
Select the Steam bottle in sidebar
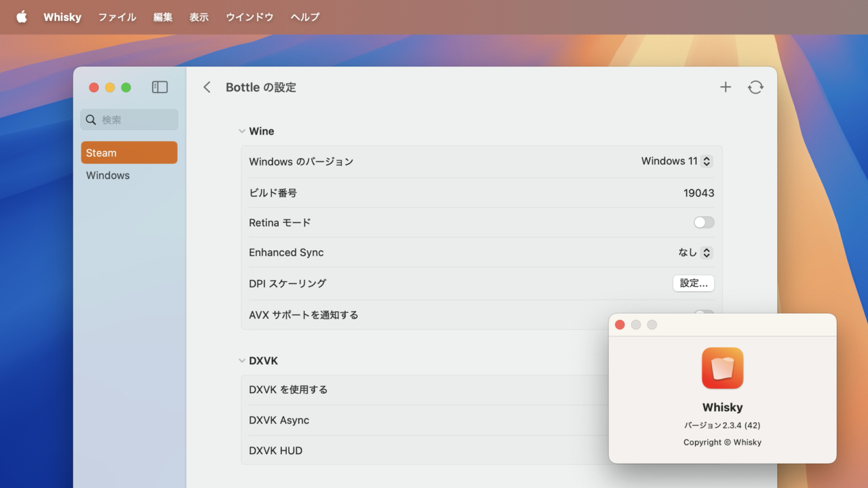point(130,152)
